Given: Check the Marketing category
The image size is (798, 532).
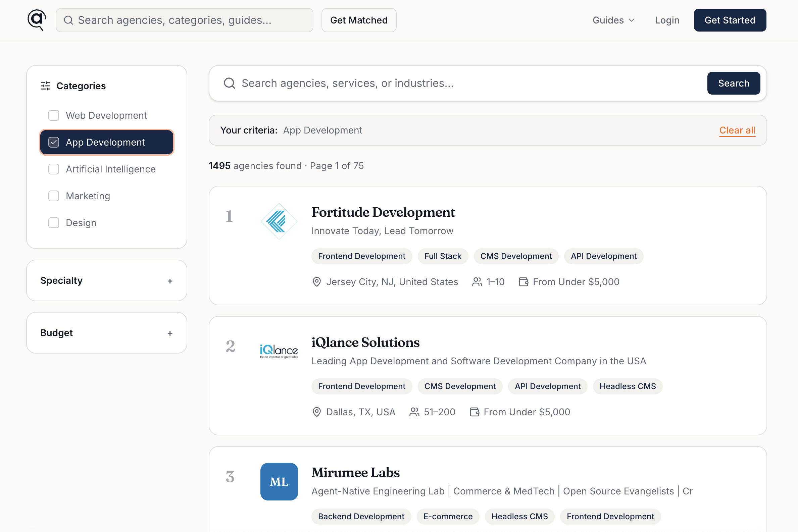Looking at the screenshot, I should pos(54,196).
